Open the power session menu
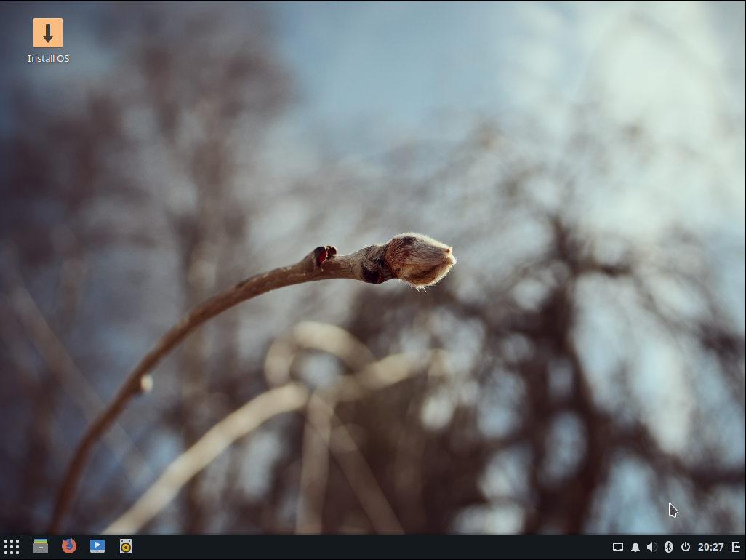This screenshot has height=560, width=746. click(x=685, y=547)
